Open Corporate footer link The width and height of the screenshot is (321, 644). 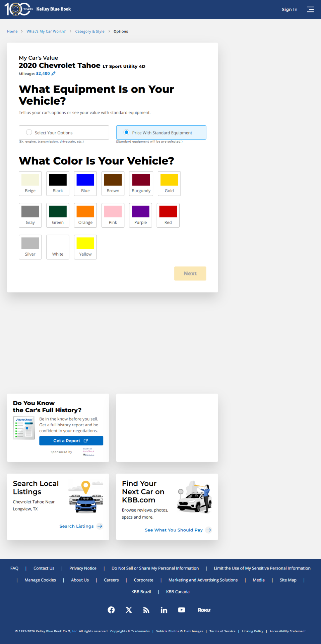tap(143, 580)
